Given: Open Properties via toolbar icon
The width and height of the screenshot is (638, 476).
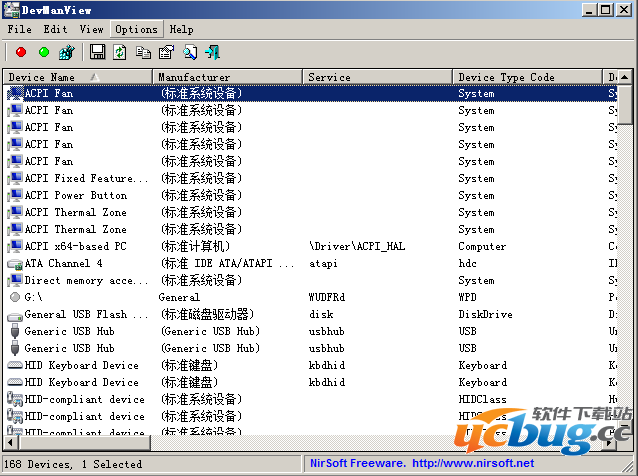Looking at the screenshot, I should click(x=166, y=52).
